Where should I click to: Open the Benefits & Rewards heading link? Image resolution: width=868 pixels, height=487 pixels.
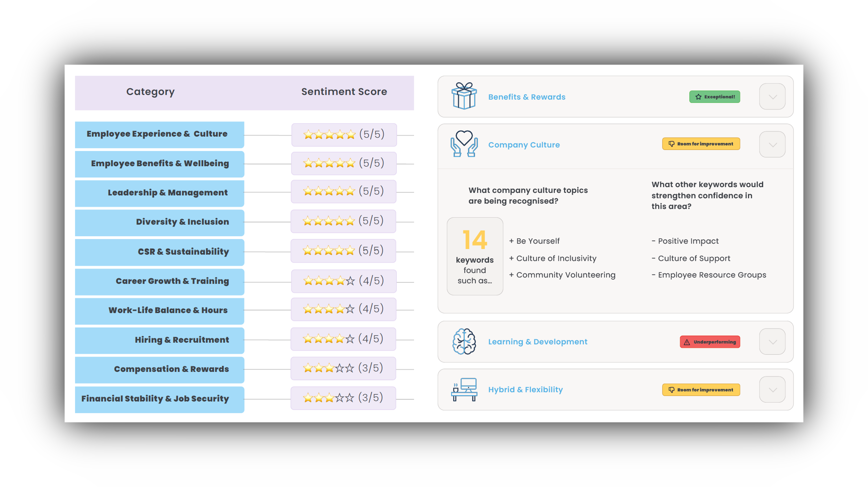tap(527, 97)
